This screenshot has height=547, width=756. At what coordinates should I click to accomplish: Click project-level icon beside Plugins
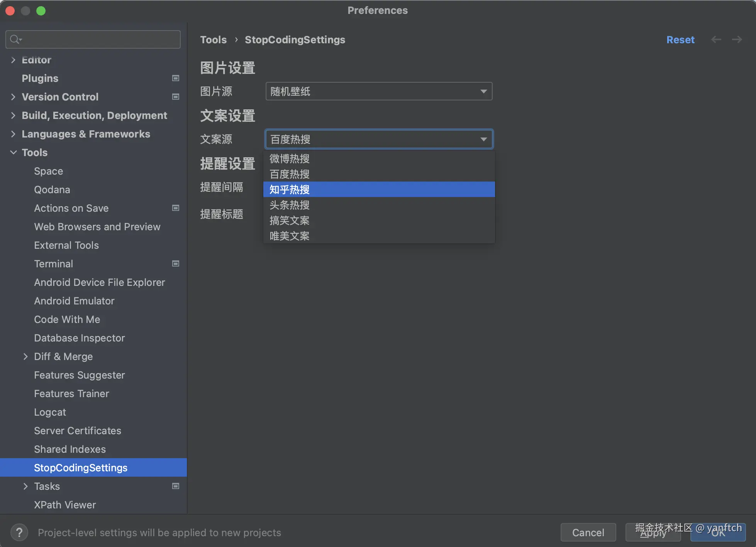tap(176, 78)
